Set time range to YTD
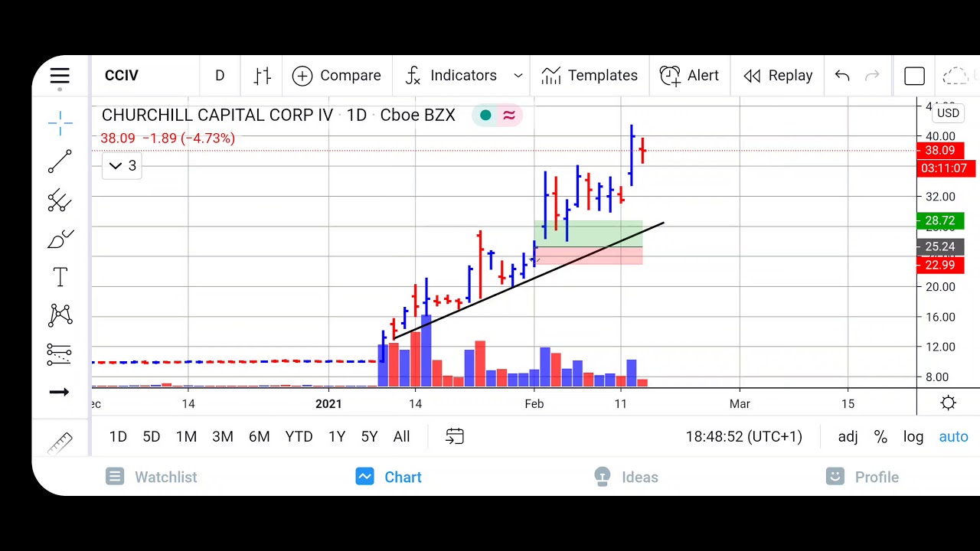This screenshot has width=980, height=551. point(299,436)
